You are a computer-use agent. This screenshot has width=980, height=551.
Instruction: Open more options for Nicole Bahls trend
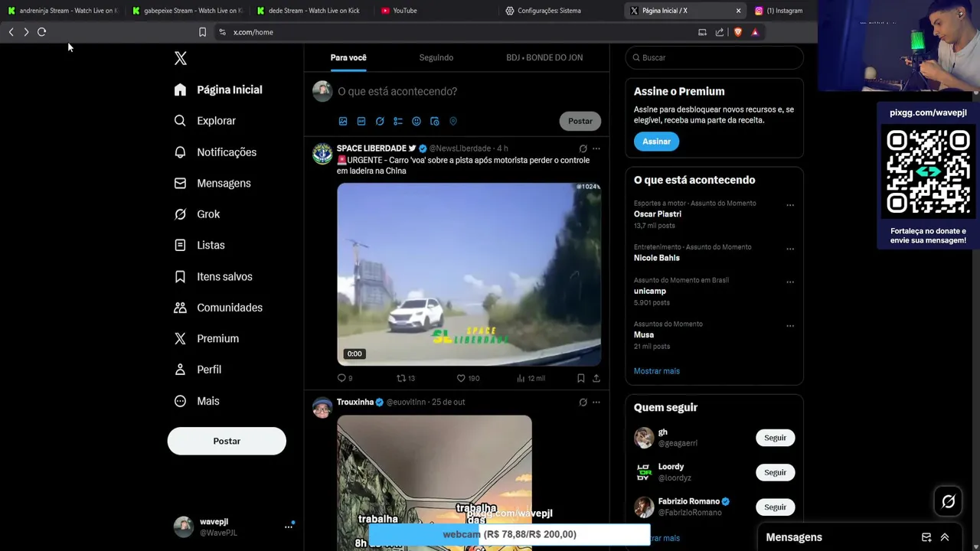click(790, 249)
